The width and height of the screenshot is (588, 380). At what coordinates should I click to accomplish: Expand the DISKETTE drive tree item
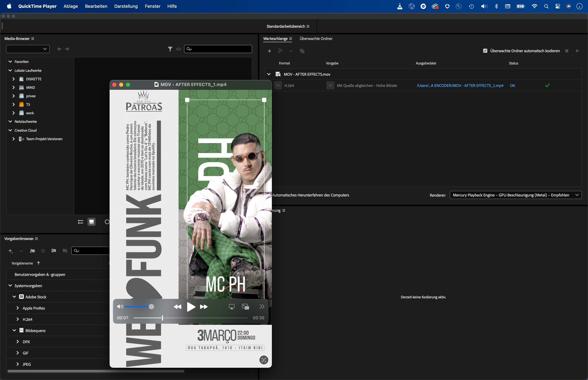tap(14, 79)
